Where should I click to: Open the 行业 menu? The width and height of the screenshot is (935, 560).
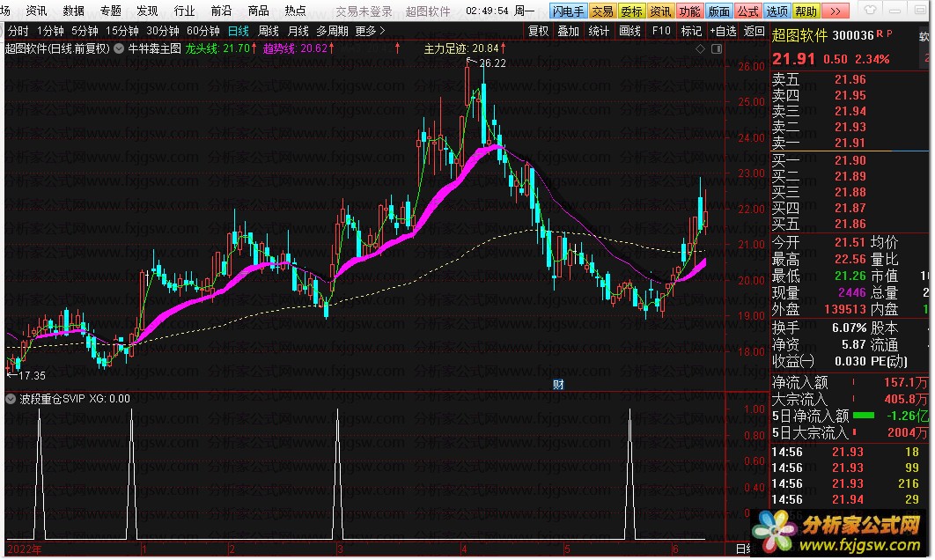coord(184,11)
